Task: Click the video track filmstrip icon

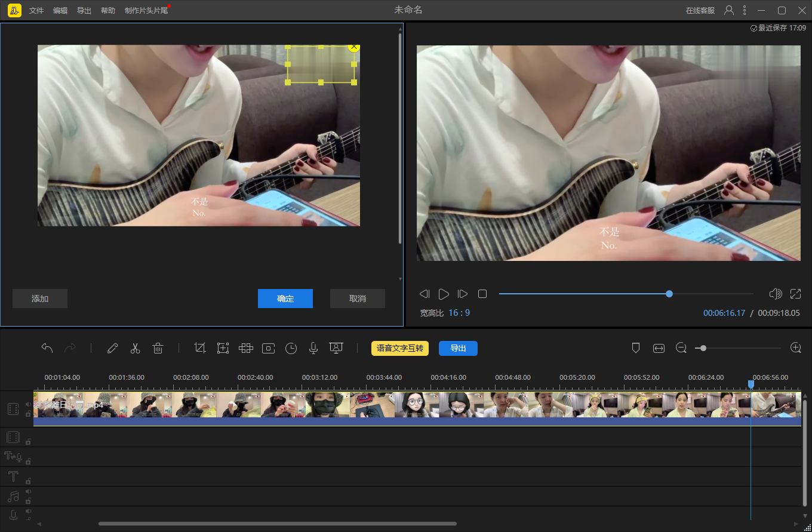Action: 13,409
